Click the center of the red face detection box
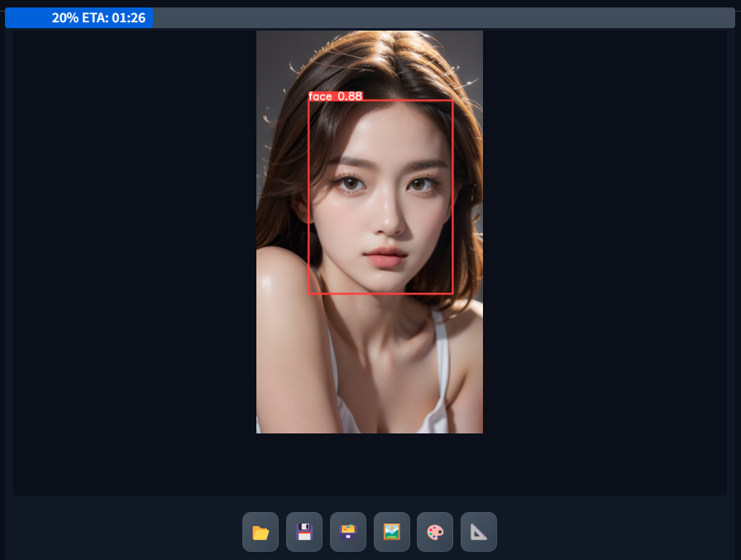The image size is (741, 560). pyautogui.click(x=380, y=197)
